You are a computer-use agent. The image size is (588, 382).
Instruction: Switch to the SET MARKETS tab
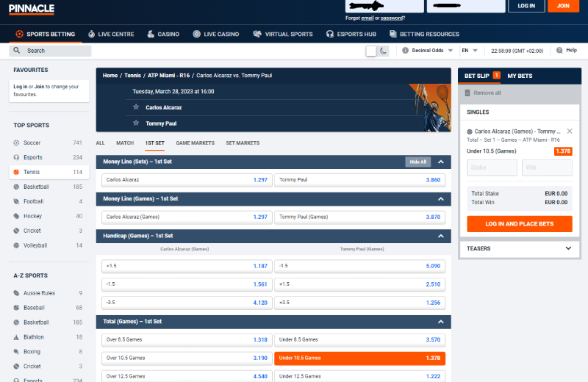243,143
